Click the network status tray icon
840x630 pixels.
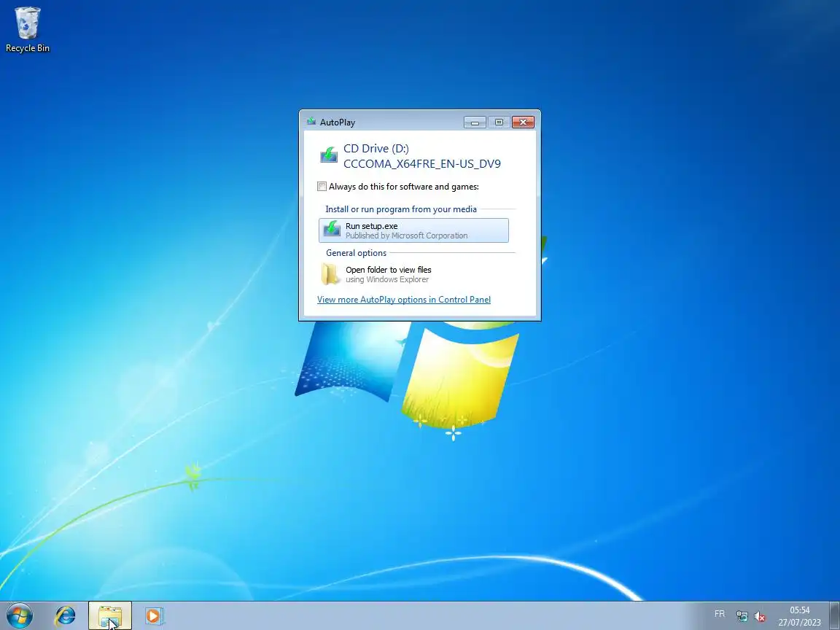click(x=742, y=617)
